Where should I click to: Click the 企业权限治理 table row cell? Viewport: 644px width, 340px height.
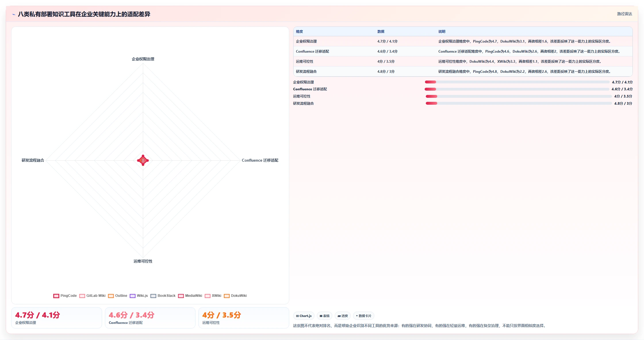pos(306,41)
